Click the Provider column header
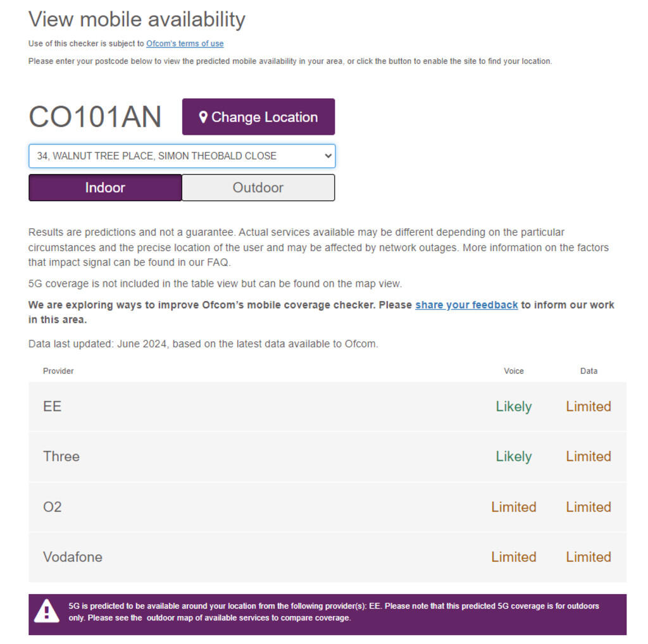The image size is (648, 644). 58,371
